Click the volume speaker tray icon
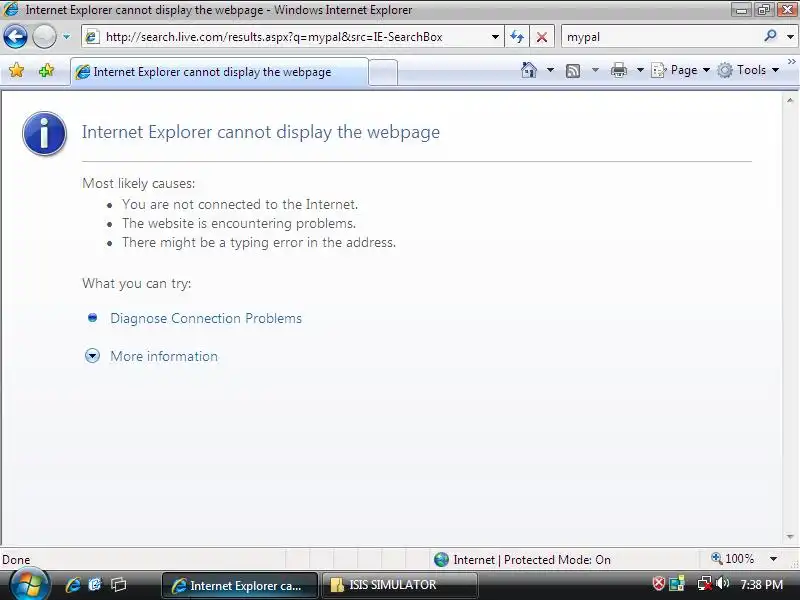The height and width of the screenshot is (600, 800). pos(722,583)
